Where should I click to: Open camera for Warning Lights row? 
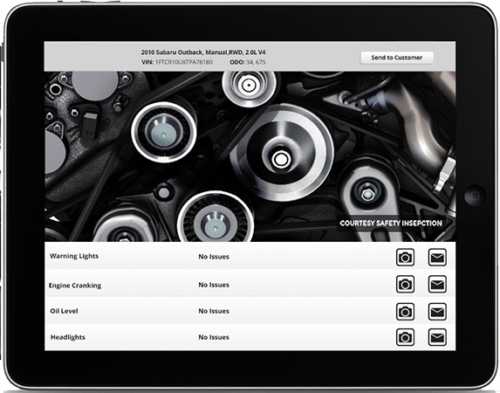coord(405,257)
